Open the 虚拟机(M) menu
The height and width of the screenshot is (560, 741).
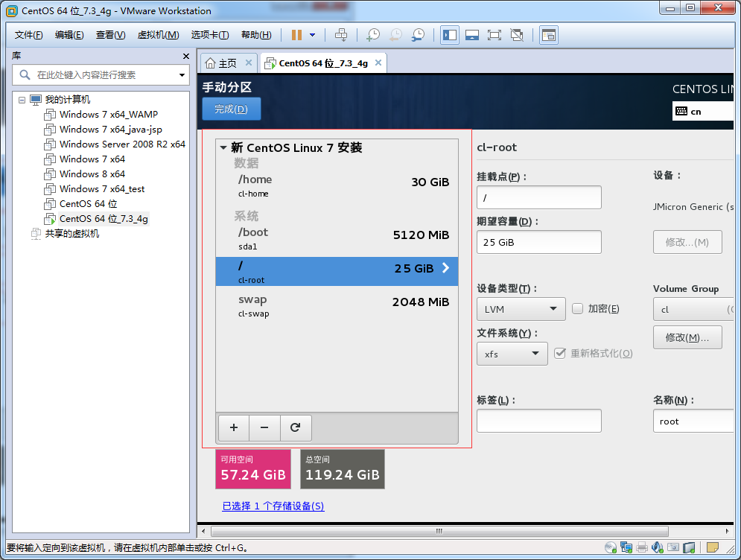(x=158, y=35)
